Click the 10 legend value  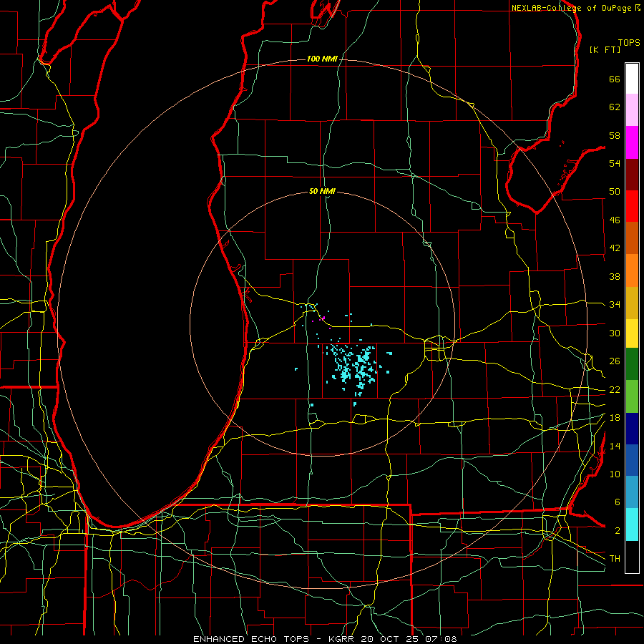(x=615, y=474)
